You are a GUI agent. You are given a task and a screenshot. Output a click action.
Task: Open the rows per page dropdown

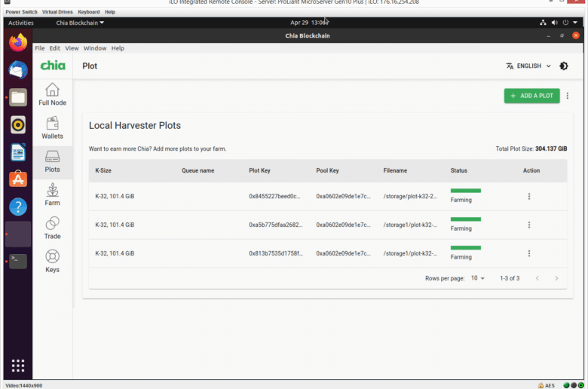point(477,278)
